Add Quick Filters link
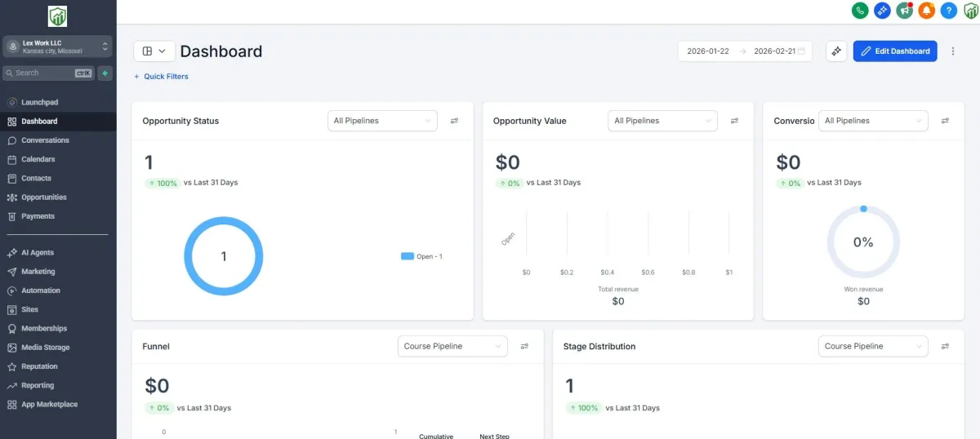Viewport: 980px width, 439px height. coord(161,77)
